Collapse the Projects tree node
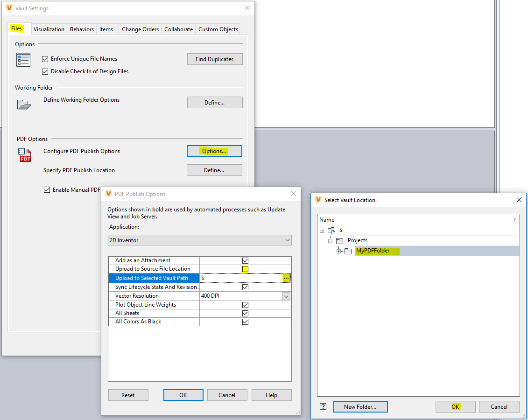This screenshot has width=528, height=420. (x=331, y=241)
